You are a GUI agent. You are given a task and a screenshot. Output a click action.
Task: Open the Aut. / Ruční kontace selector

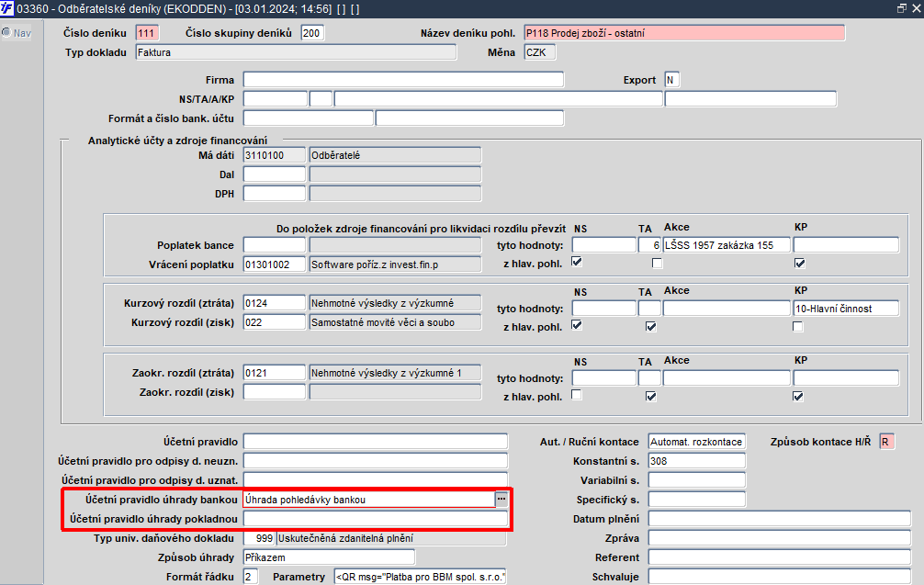point(696,442)
